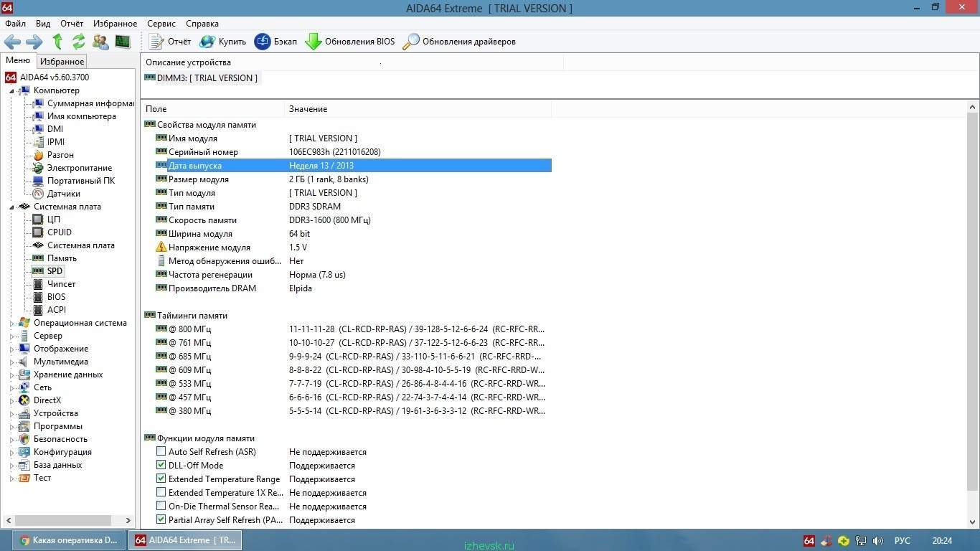Click the Отчёт report toolbar icon
Viewport: 980px width, 551px height.
pos(156,42)
